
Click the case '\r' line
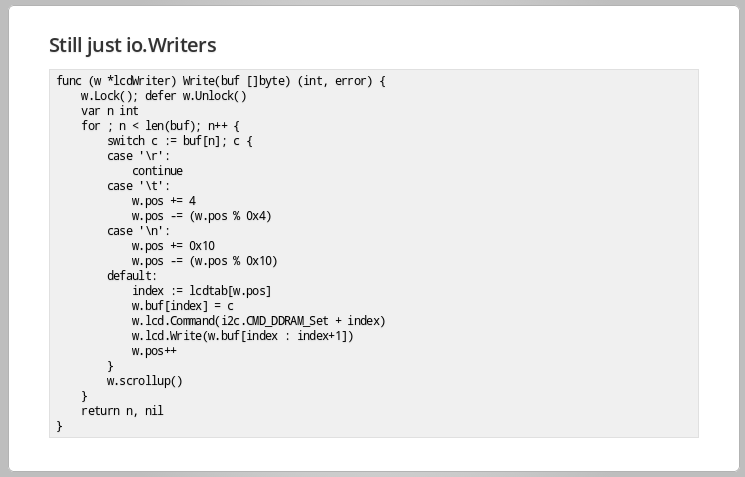(x=138, y=156)
